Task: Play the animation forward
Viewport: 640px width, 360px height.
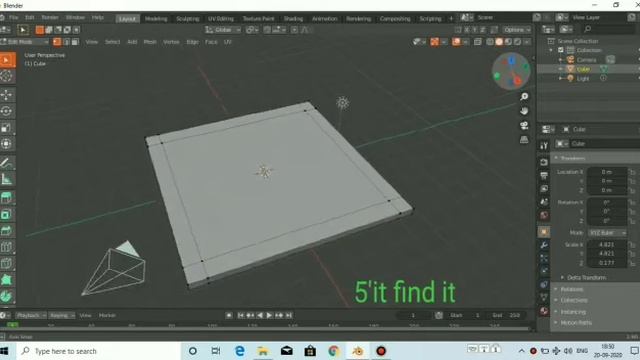Action: (269, 315)
